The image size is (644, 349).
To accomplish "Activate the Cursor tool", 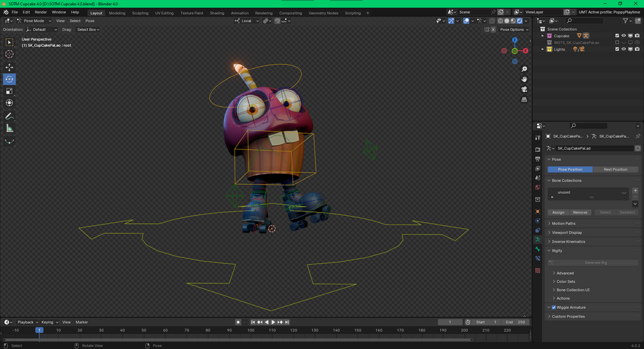I will coord(9,55).
